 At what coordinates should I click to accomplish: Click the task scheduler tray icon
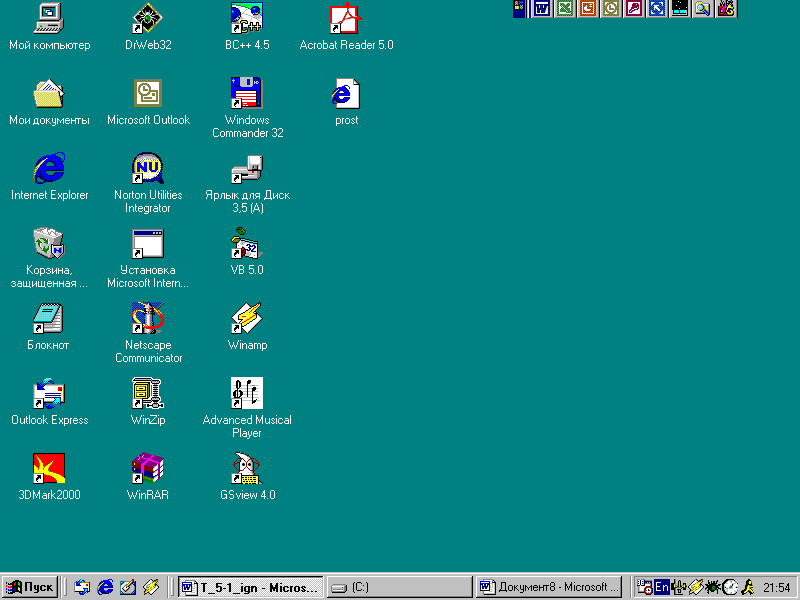[644, 587]
